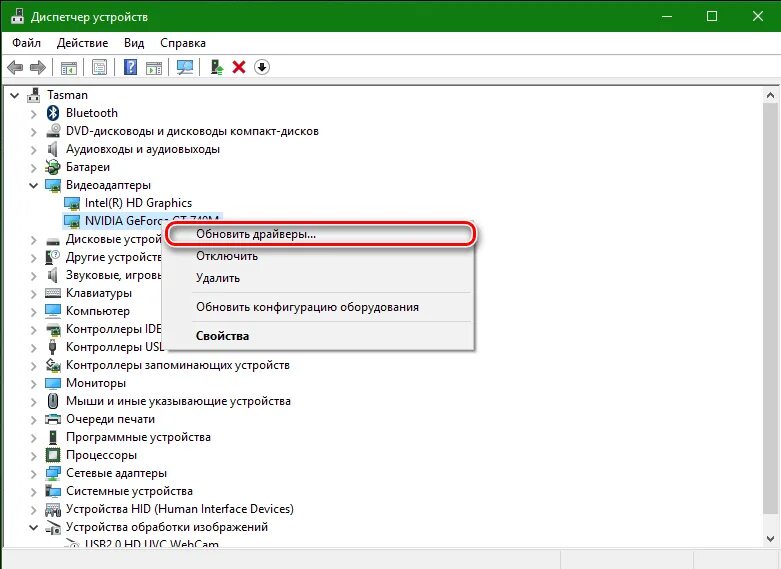Expand Аудиовходы и аудиовыходы chevron
The width and height of the screenshot is (781, 569).
point(33,149)
